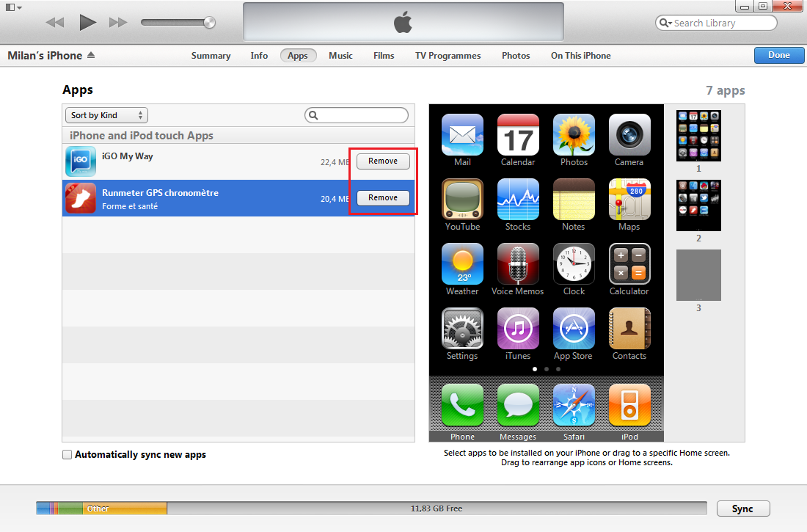Go to the Films tab
This screenshot has width=807, height=532.
point(384,55)
